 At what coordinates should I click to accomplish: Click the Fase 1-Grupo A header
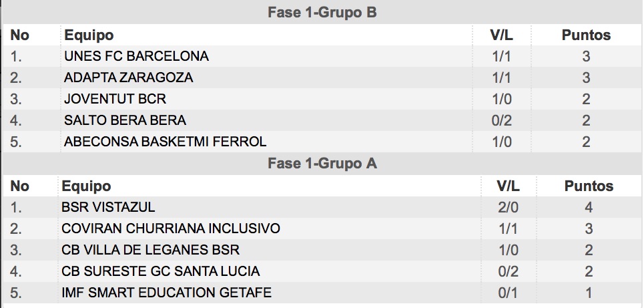pyautogui.click(x=322, y=164)
